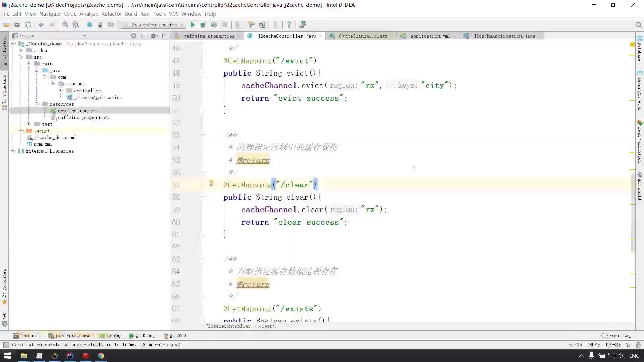
Task: Open the Refactor menu
Action: point(111,14)
